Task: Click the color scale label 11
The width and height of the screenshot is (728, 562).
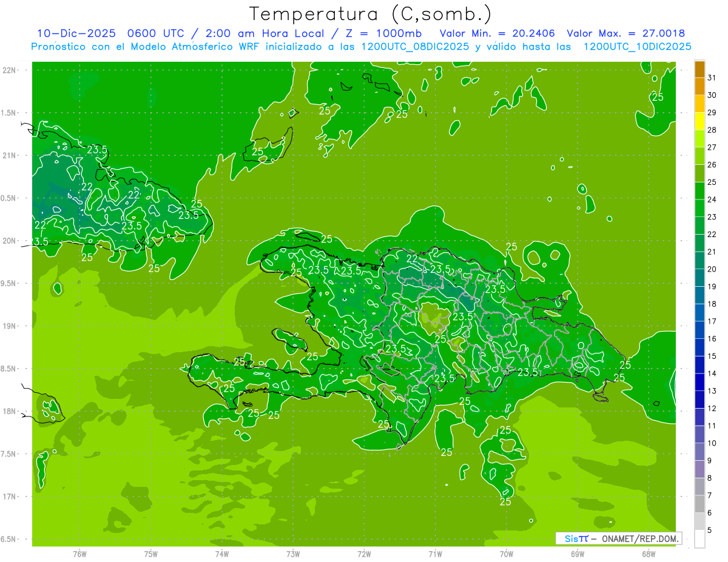Action: coord(712,426)
